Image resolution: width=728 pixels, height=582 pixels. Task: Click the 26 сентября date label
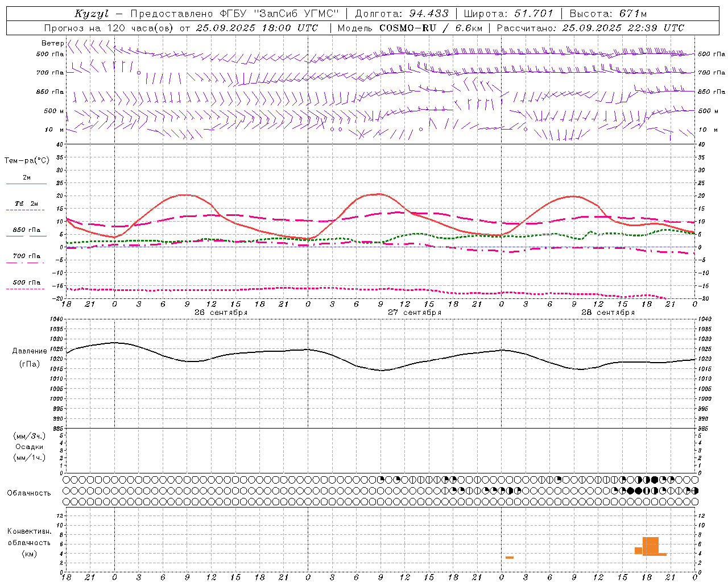[x=221, y=313]
